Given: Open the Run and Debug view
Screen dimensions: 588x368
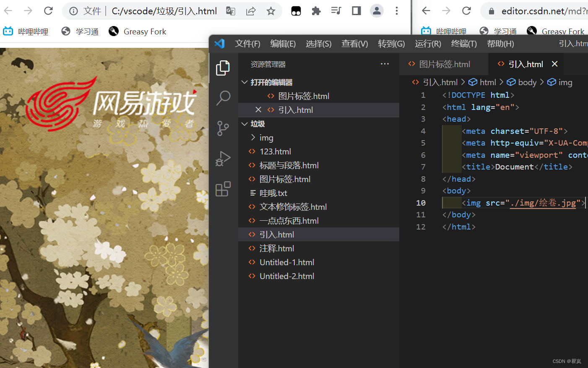Looking at the screenshot, I should (x=223, y=159).
